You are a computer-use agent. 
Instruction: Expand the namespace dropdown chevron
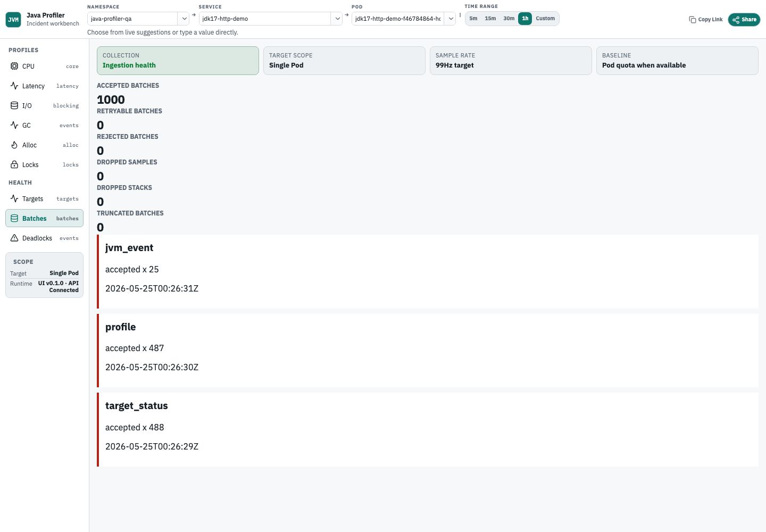(x=184, y=19)
